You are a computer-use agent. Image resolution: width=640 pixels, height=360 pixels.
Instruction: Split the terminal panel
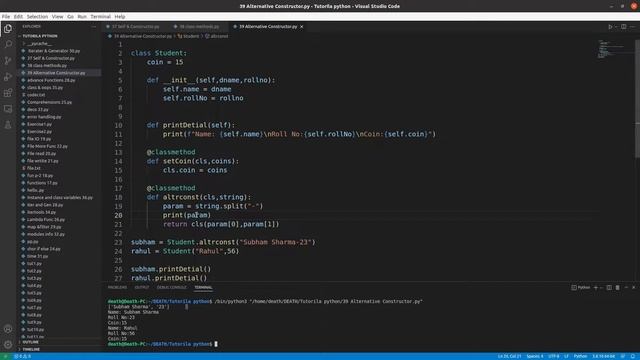point(609,287)
